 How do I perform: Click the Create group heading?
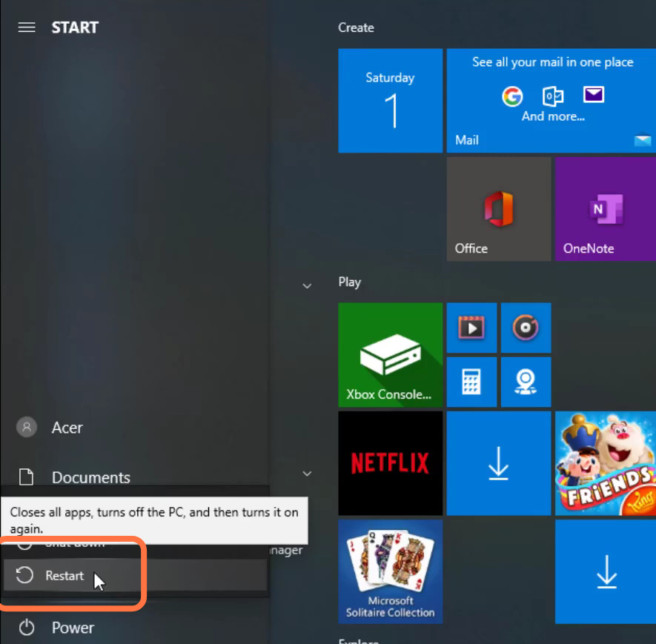point(356,27)
